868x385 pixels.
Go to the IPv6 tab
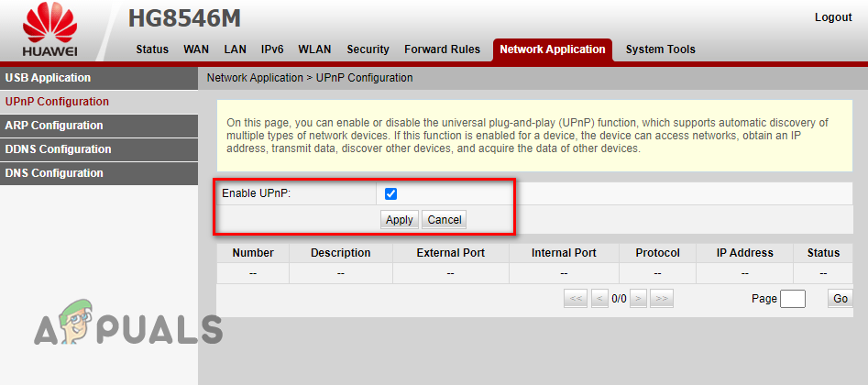[x=272, y=49]
